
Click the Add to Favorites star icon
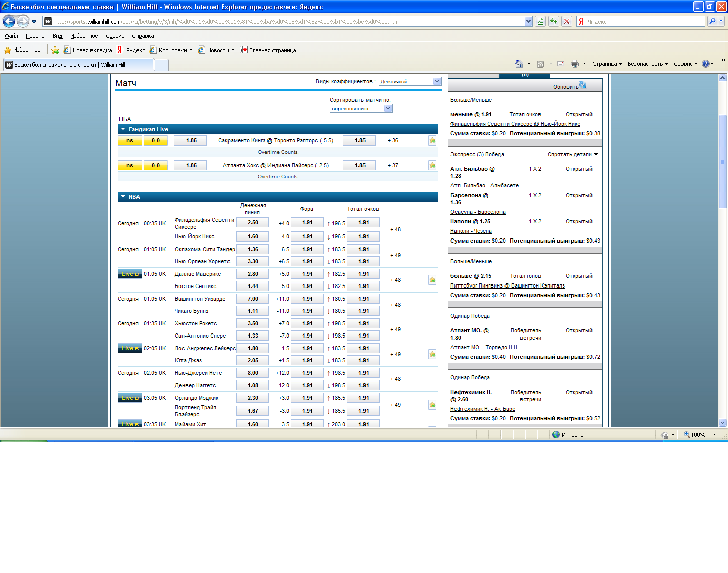(55, 50)
